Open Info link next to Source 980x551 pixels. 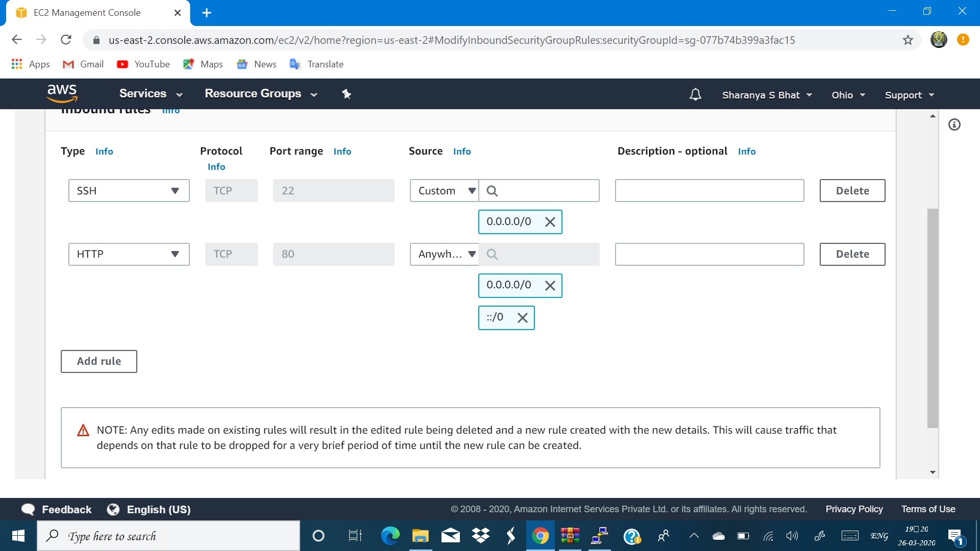[x=462, y=152]
